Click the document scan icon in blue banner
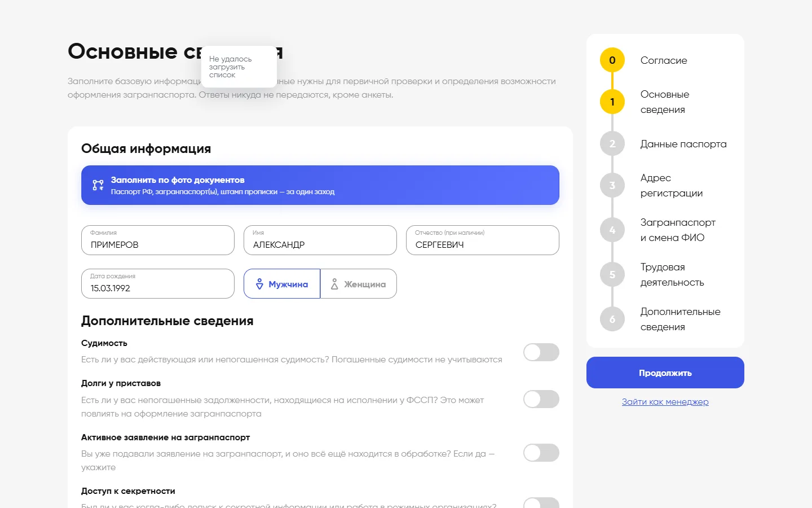The height and width of the screenshot is (508, 812). pos(98,185)
